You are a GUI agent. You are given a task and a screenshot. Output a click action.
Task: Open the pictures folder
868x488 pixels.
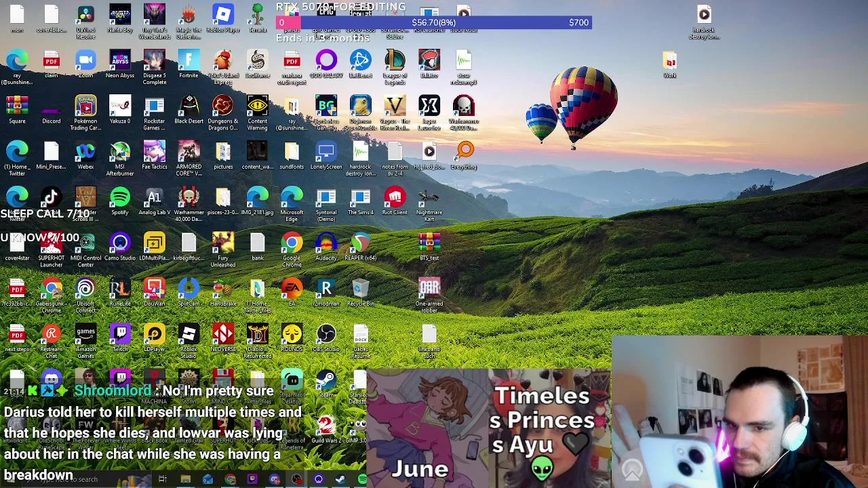[x=223, y=152]
